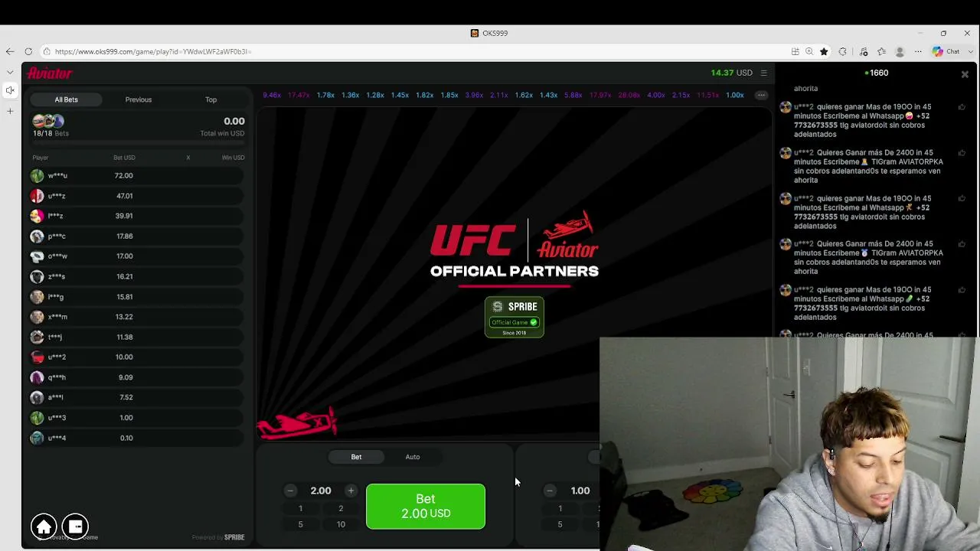The height and width of the screenshot is (551, 980).
Task: Place the green Bet 2.00 USD button
Action: (426, 506)
